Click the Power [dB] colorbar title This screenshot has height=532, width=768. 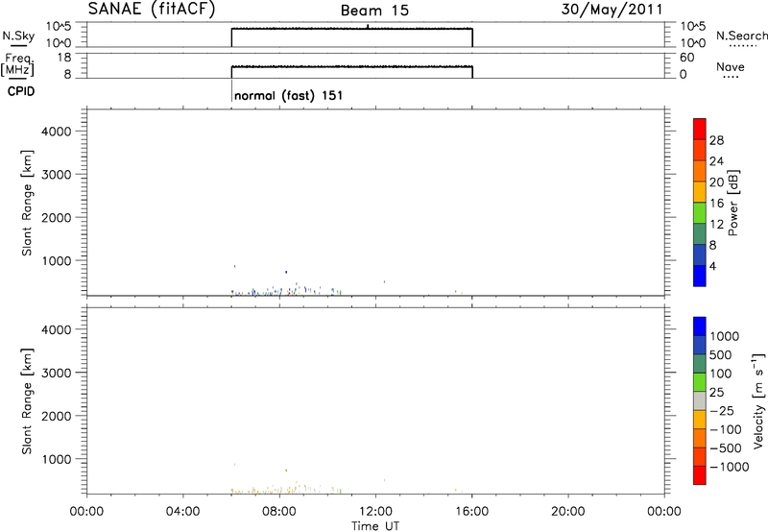pyautogui.click(x=732, y=203)
